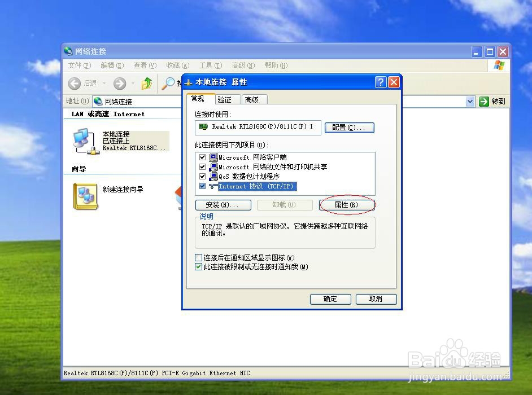Select Microsoft 网络客户端 list item text
The height and width of the screenshot is (395, 532).
point(252,157)
